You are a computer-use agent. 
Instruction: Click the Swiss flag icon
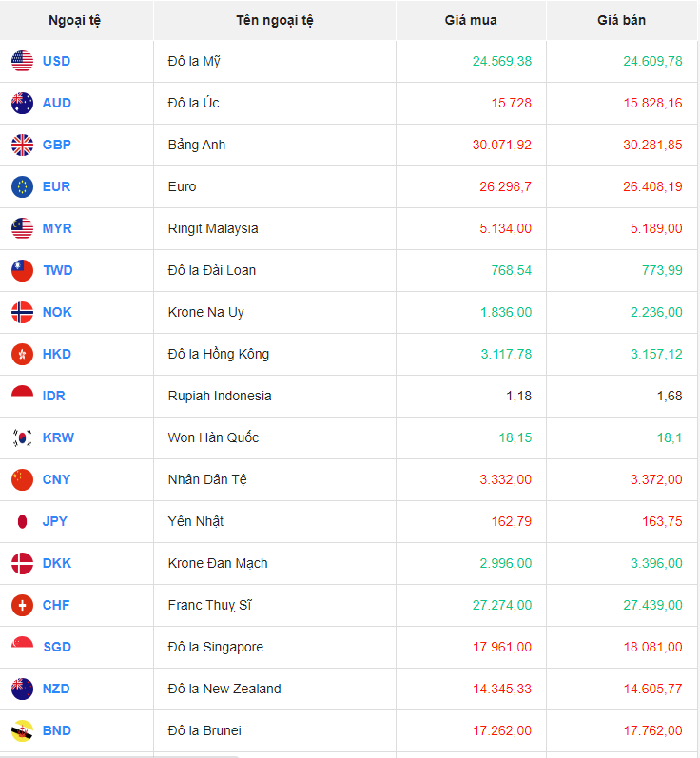pyautogui.click(x=22, y=605)
